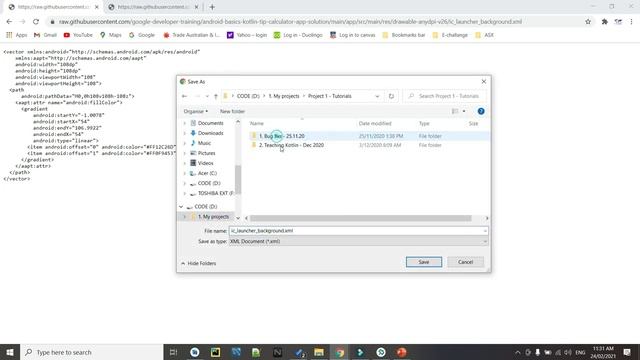Open File Explorer from the taskbar
Viewport: 640px width, 360px height.
click(x=319, y=352)
